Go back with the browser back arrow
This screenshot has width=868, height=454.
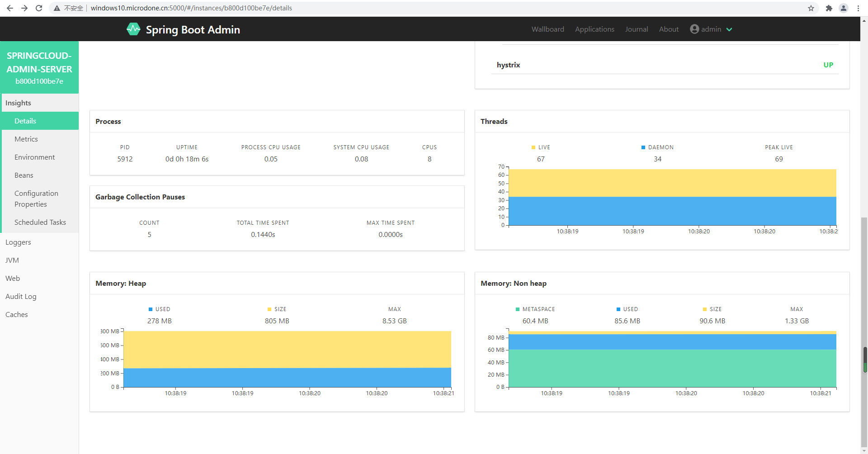click(x=10, y=8)
